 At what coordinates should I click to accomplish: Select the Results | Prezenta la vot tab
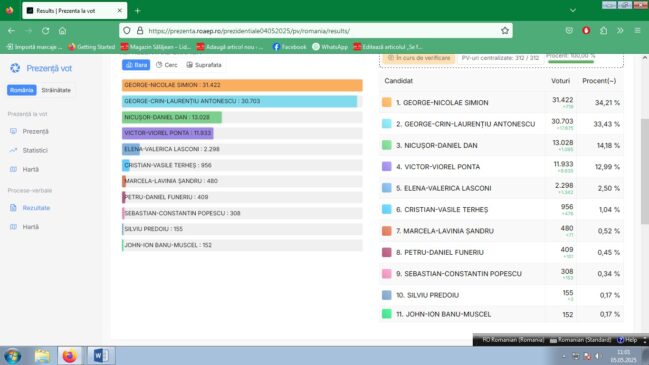pos(75,11)
